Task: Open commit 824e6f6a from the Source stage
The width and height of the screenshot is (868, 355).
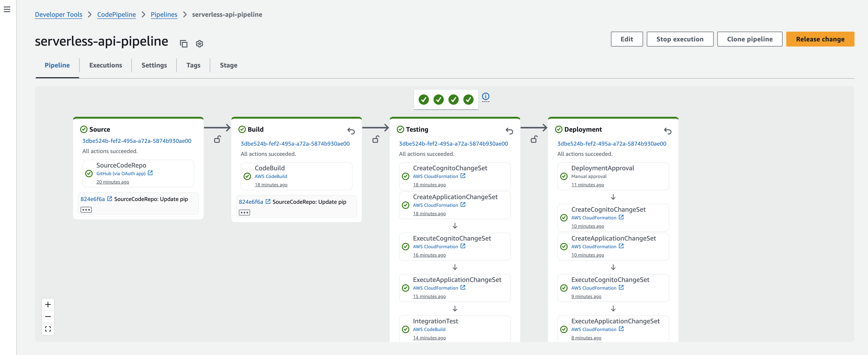Action: coord(92,199)
